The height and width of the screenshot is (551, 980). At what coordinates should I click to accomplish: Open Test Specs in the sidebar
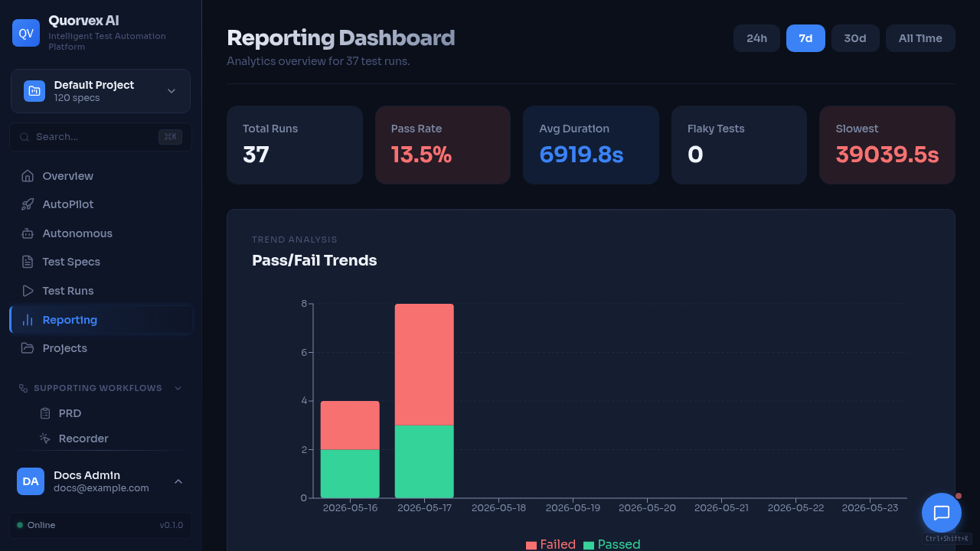[100, 262]
